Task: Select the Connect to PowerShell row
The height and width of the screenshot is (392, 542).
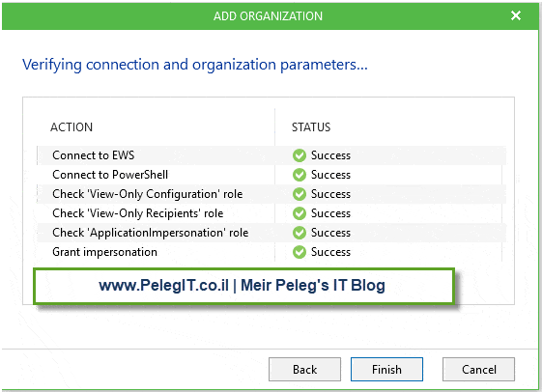Action: point(271,175)
